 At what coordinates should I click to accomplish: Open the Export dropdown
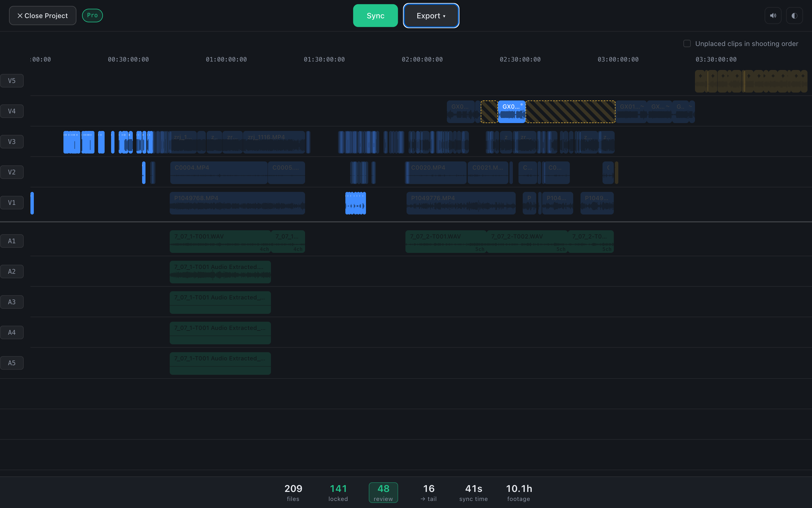pos(431,16)
